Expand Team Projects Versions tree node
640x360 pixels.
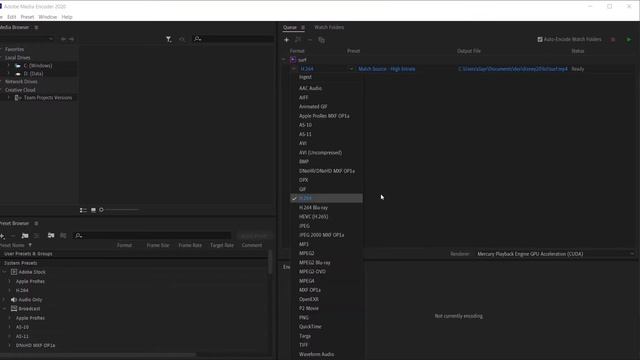coord(9,98)
